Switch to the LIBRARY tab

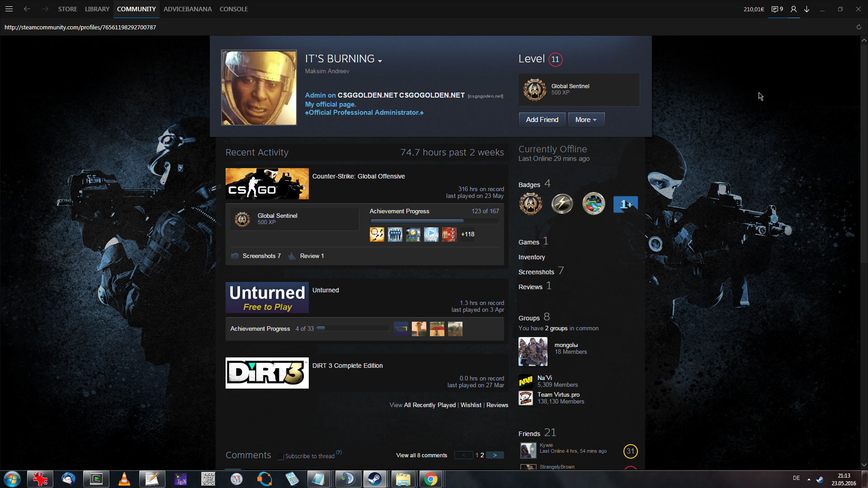(97, 9)
